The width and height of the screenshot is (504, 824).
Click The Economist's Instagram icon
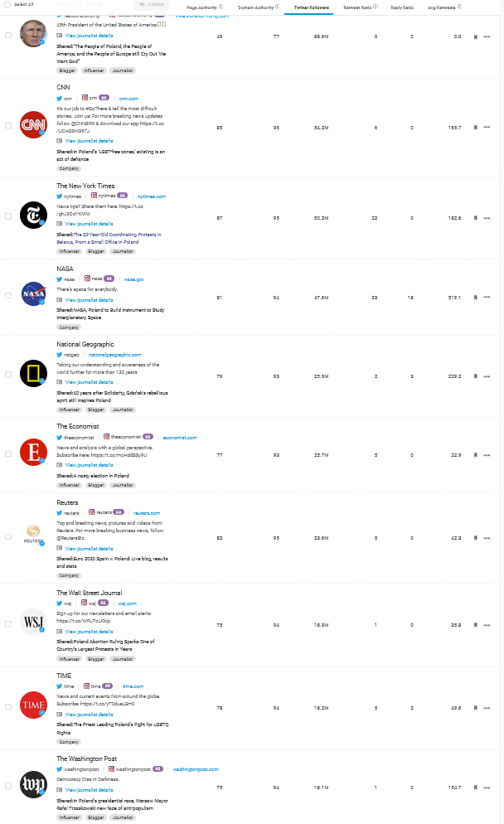106,437
